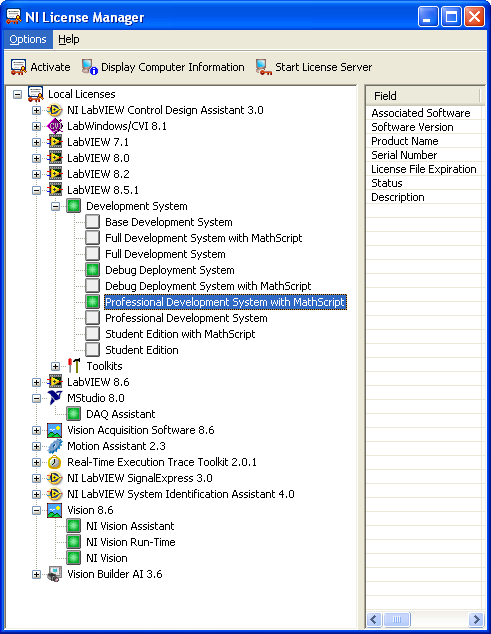Collapse the Local Licenses tree root
The height and width of the screenshot is (634, 491).
click(x=17, y=95)
